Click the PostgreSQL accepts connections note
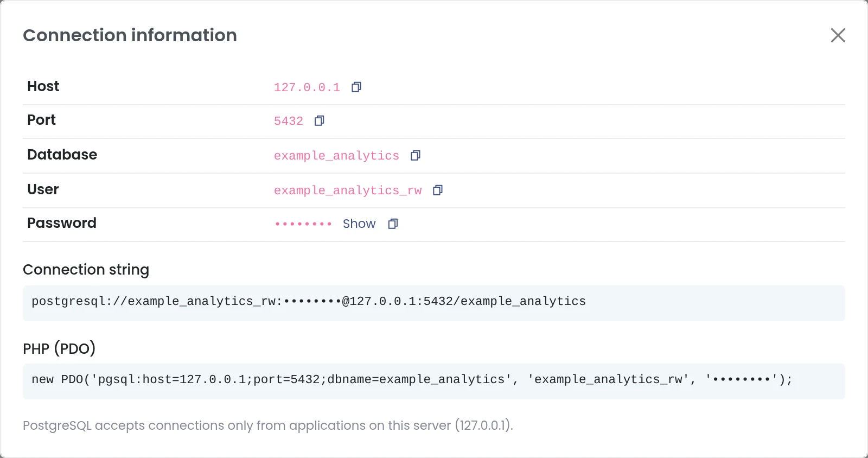This screenshot has height=458, width=868. 268,425
